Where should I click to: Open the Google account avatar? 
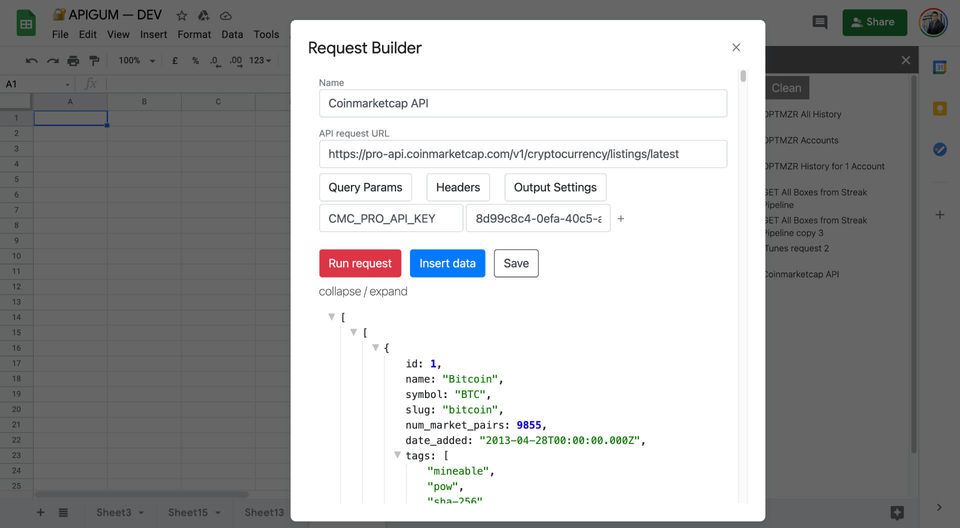click(x=933, y=23)
